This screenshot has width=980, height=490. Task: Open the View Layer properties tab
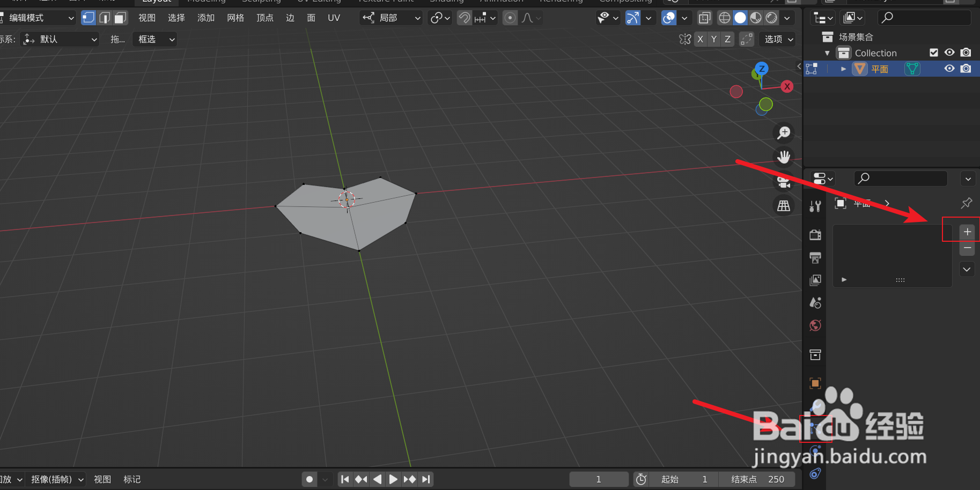[x=815, y=280]
